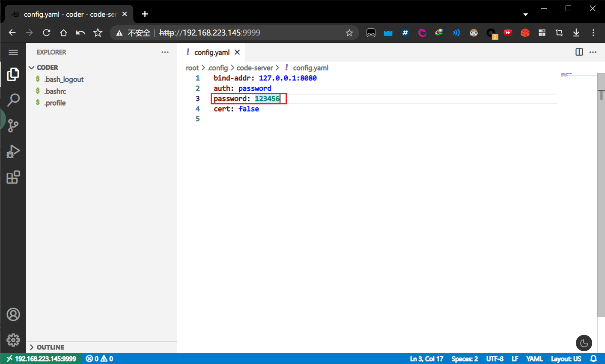The image size is (605, 364).
Task: Click the code-server breadcrumb segment
Action: point(255,68)
